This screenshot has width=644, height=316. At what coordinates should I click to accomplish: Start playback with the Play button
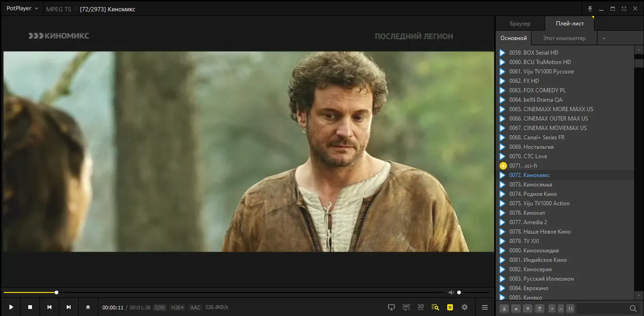coord(11,307)
